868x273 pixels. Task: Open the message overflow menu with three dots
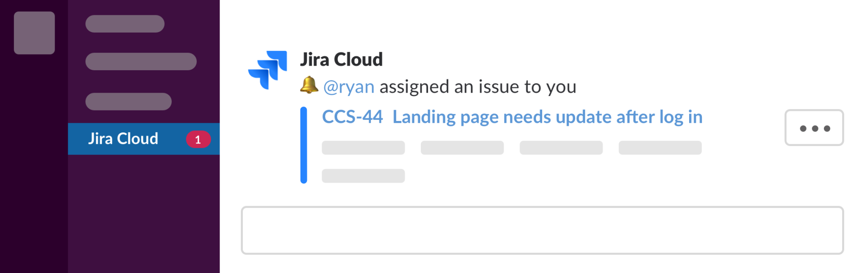[813, 128]
